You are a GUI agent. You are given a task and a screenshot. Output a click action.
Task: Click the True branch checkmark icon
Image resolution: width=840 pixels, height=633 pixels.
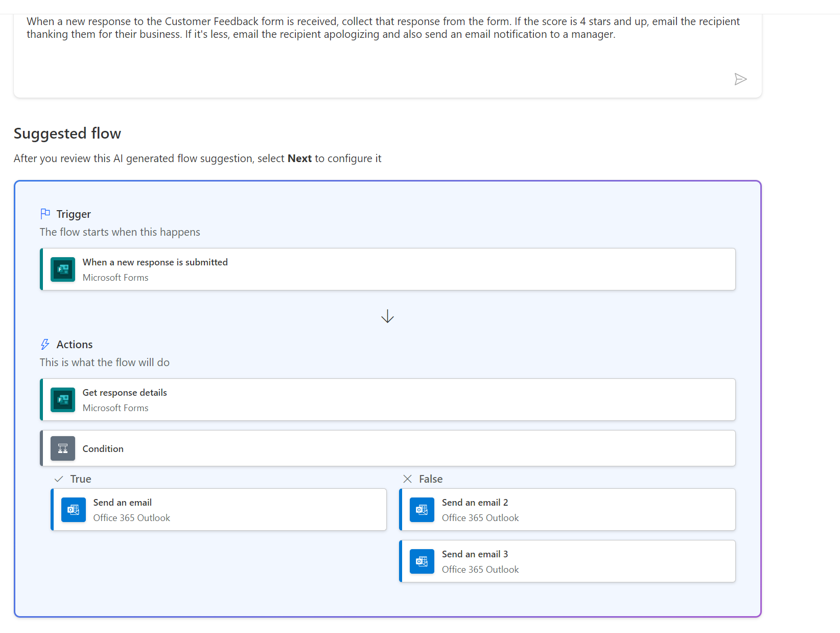coord(59,479)
